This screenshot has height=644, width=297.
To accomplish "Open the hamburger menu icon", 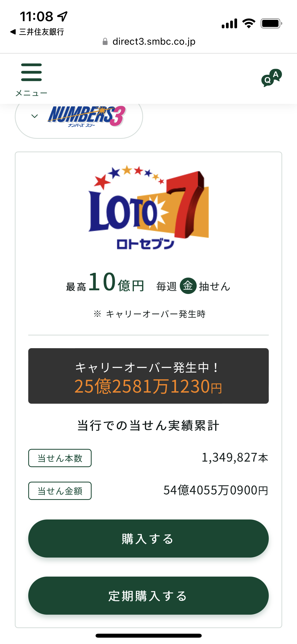I will pos(31,72).
